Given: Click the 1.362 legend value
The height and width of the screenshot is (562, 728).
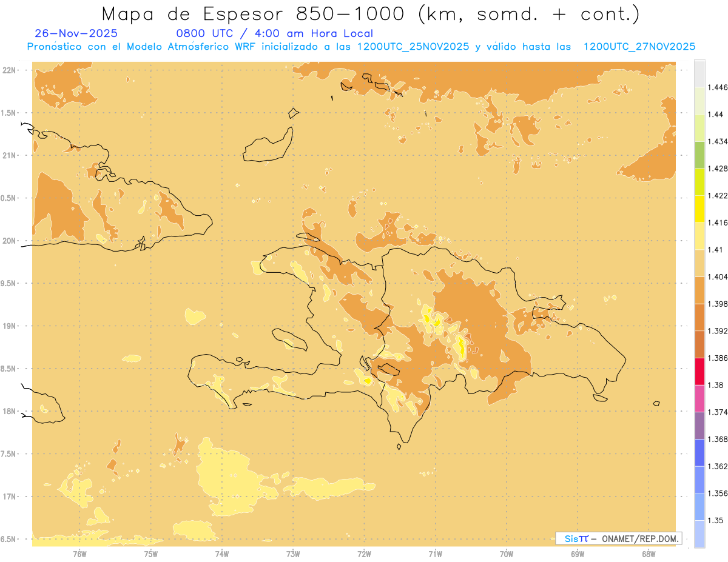Looking at the screenshot, I should [717, 466].
